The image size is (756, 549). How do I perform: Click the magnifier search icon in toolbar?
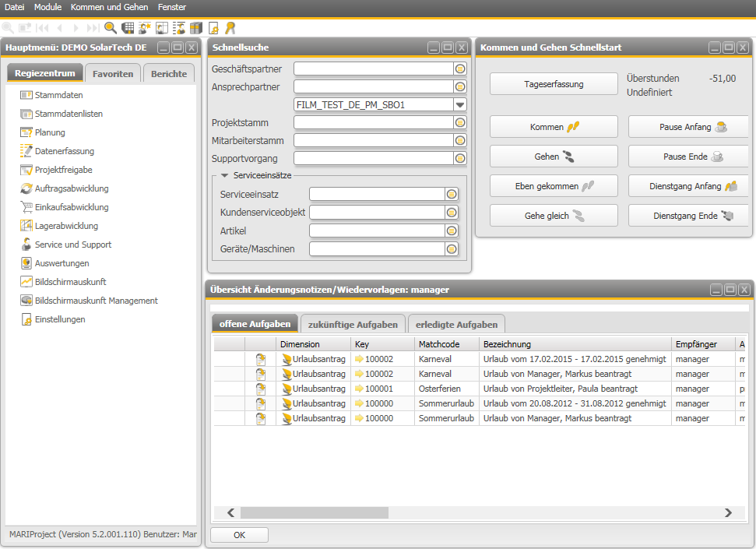111,28
